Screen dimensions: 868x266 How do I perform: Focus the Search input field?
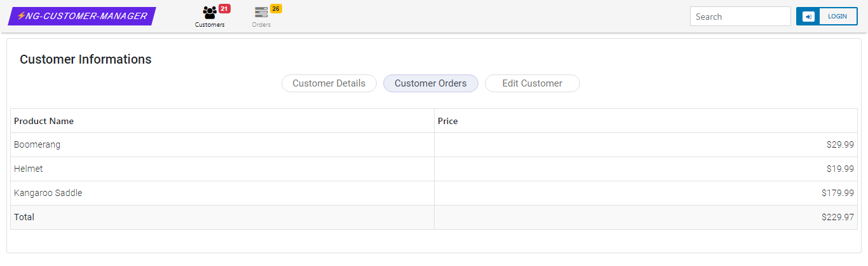coord(740,17)
